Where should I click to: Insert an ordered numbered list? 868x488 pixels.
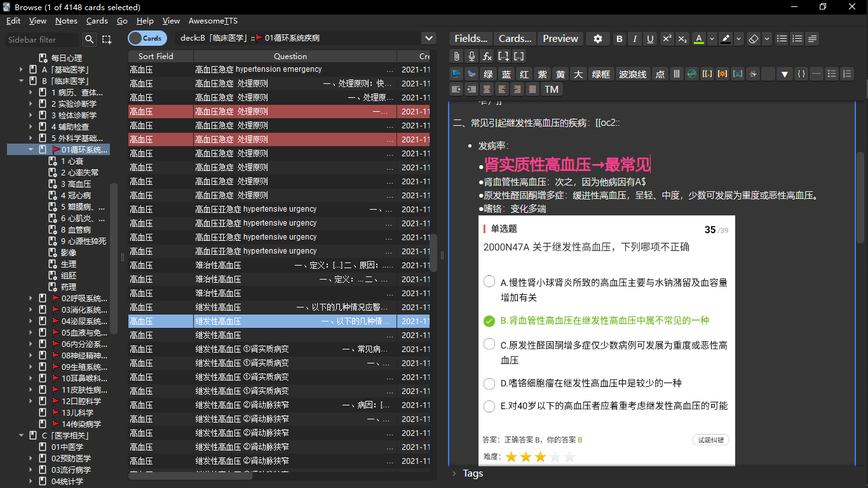tap(797, 39)
